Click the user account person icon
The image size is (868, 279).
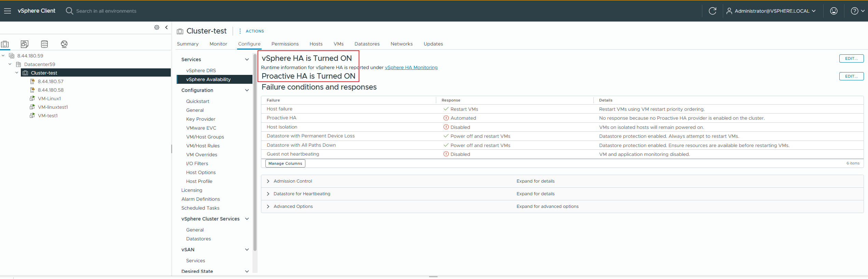click(729, 11)
